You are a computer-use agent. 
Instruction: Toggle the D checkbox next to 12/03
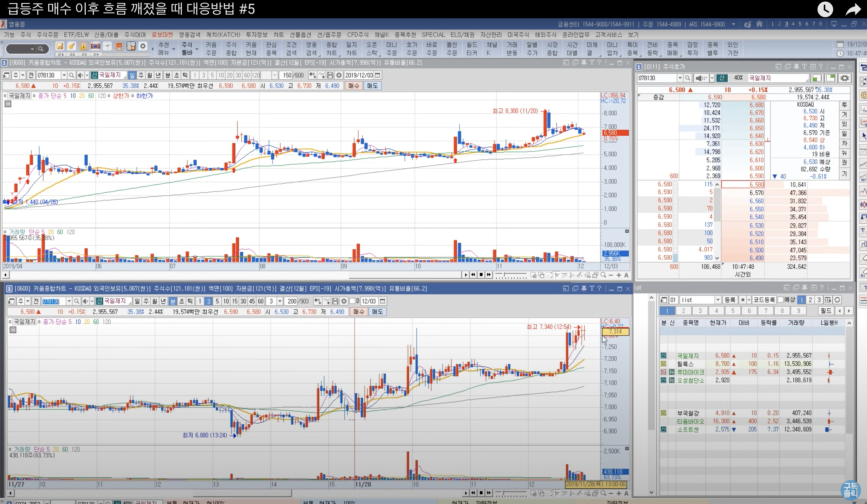352,301
